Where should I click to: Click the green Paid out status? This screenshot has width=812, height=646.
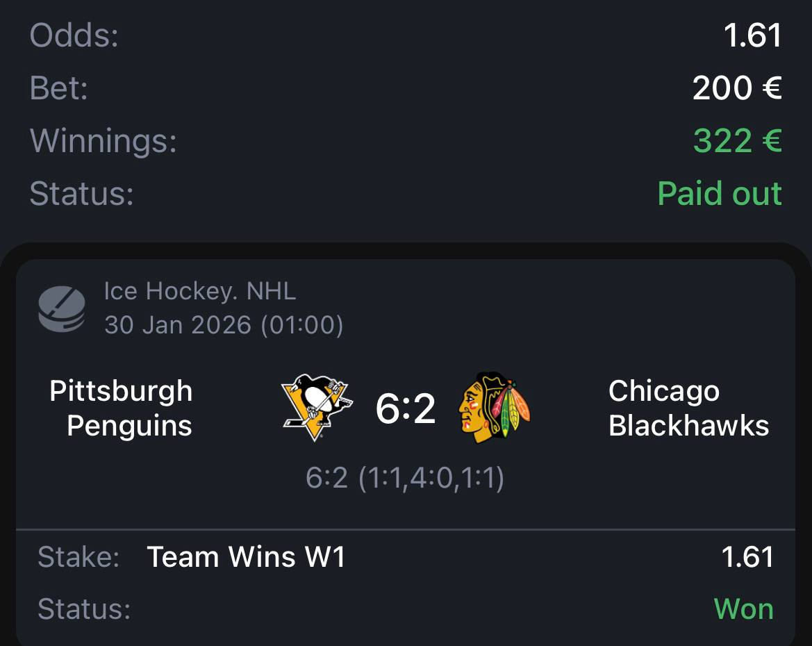click(720, 194)
